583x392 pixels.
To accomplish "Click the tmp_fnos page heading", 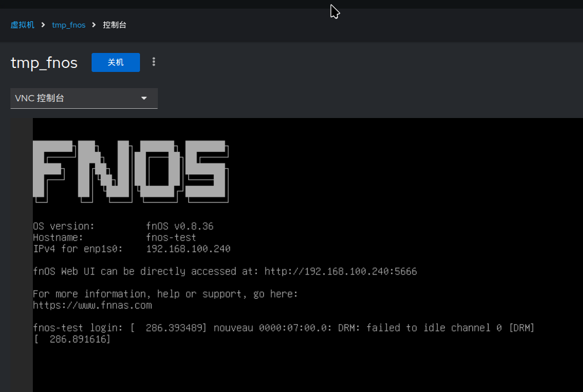I will 44,62.
